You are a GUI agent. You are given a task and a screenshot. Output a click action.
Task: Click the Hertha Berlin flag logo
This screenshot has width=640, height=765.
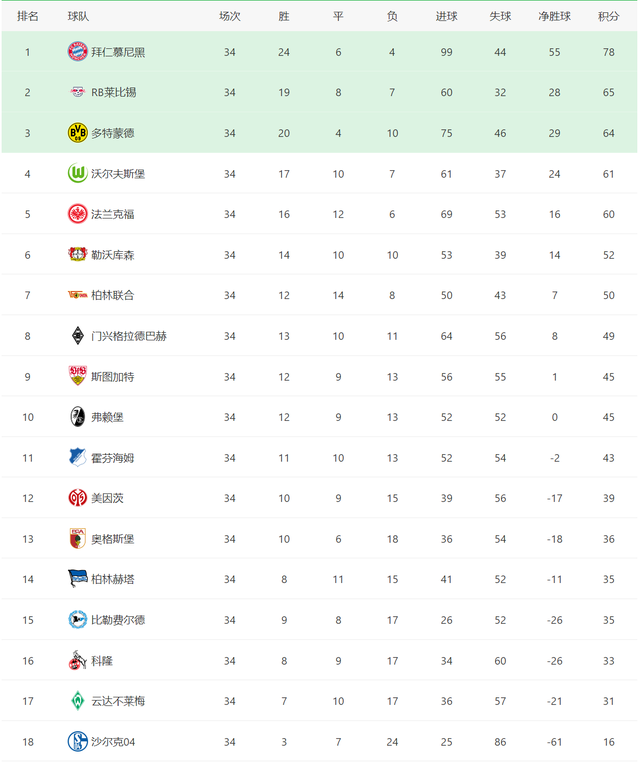77,579
